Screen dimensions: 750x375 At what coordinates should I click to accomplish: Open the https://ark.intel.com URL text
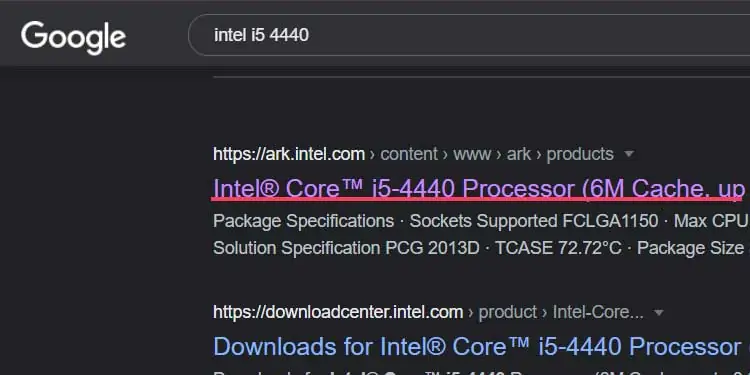[x=289, y=154]
